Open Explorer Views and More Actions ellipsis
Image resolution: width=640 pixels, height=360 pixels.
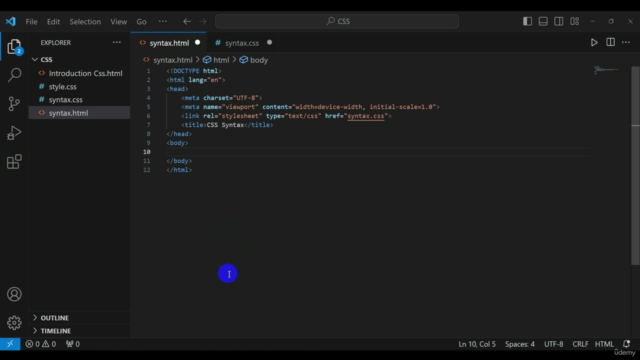pos(117,42)
